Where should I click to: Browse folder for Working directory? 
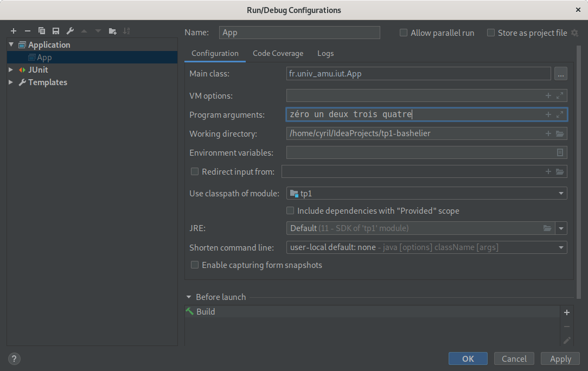pyautogui.click(x=560, y=133)
